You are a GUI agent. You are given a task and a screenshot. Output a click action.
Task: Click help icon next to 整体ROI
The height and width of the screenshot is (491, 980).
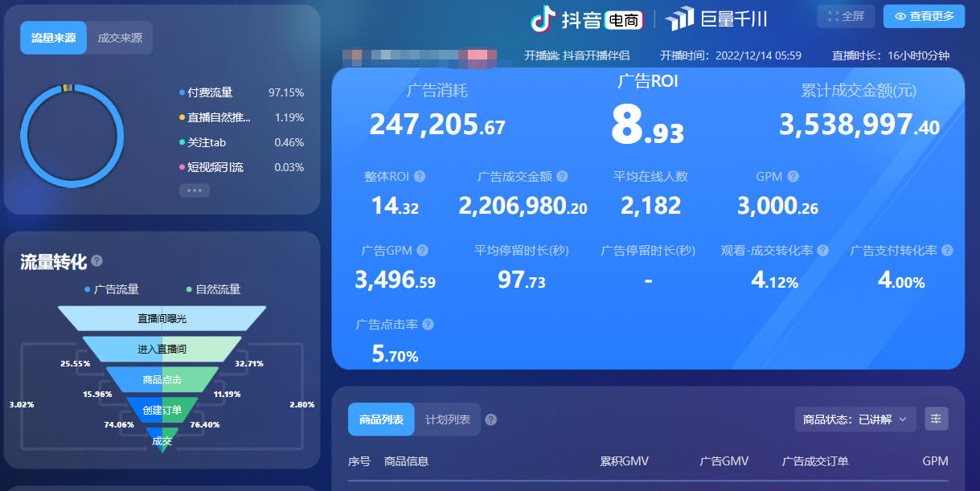[420, 177]
